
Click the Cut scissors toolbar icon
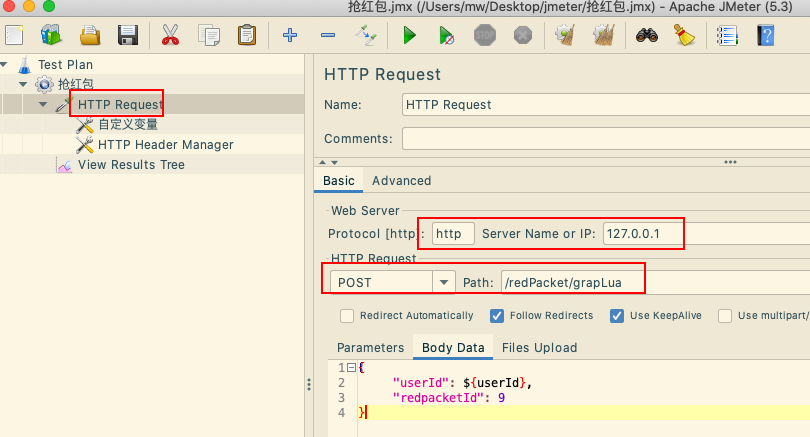coord(170,36)
